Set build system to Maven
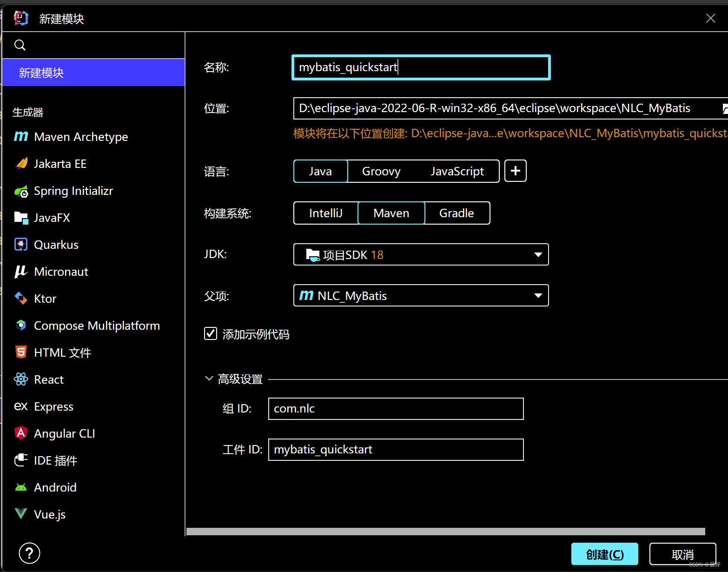This screenshot has width=728, height=572. coord(391,213)
